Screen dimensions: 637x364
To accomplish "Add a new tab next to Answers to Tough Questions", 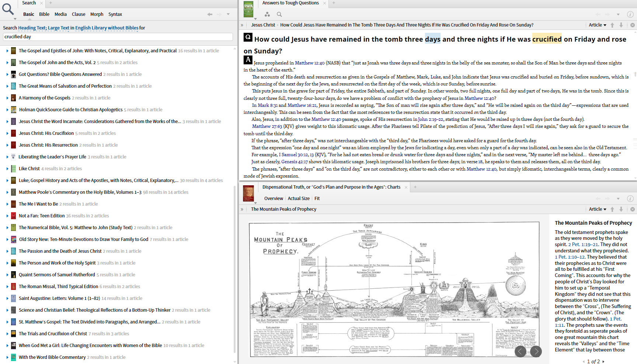I will pos(334,3).
